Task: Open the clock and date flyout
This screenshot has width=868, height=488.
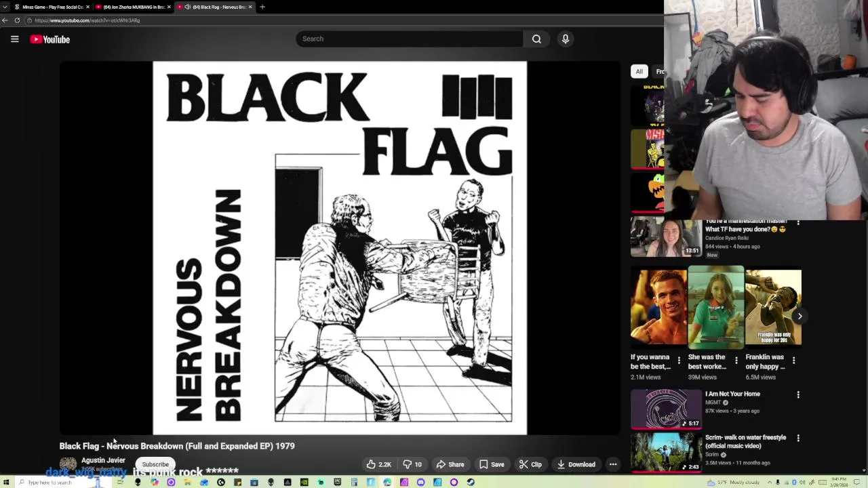Action: [839, 482]
